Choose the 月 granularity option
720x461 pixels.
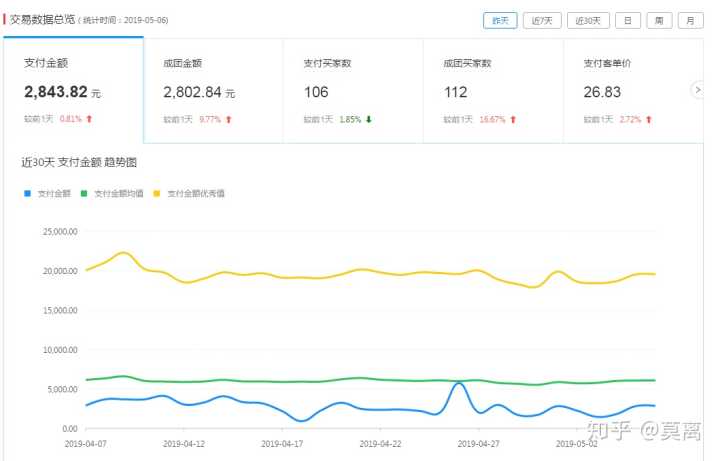pyautogui.click(x=690, y=20)
